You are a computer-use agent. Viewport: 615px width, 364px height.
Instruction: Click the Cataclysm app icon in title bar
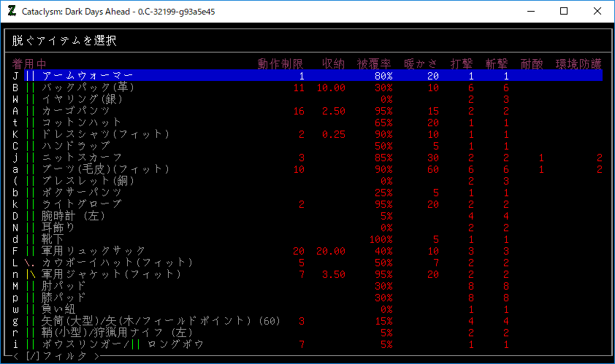point(12,12)
